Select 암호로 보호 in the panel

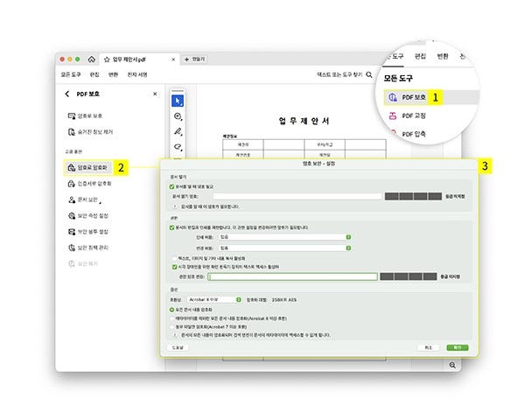pos(85,115)
